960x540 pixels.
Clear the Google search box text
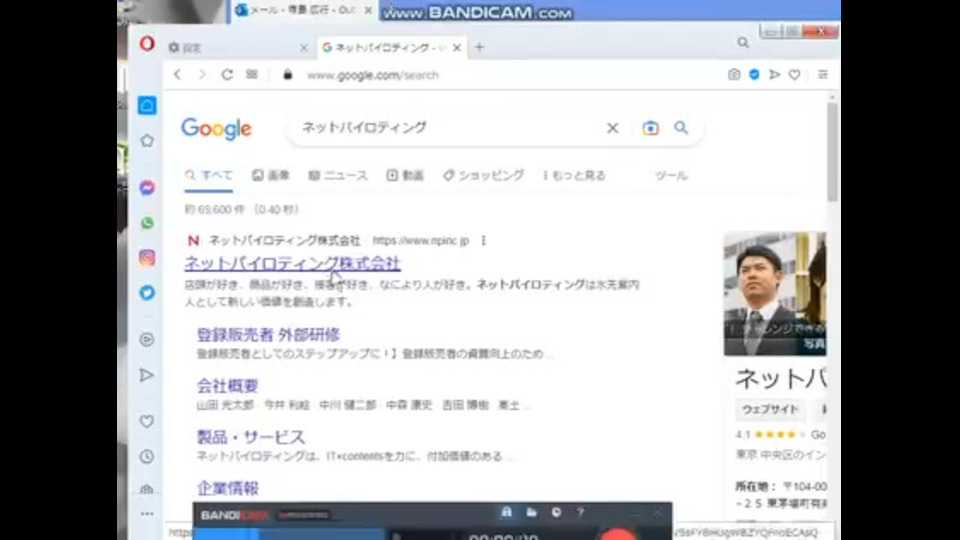(x=612, y=128)
